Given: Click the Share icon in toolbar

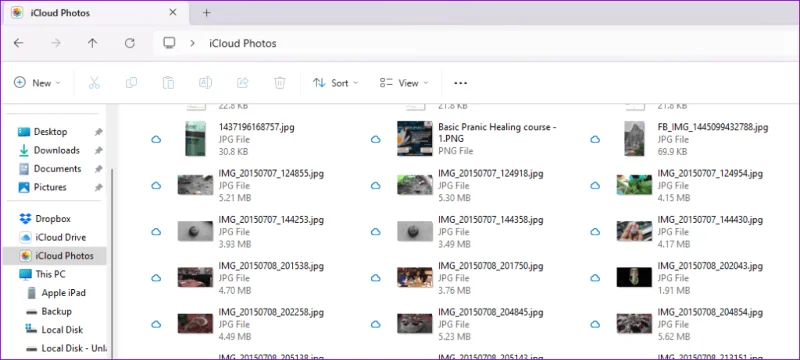Looking at the screenshot, I should point(242,83).
